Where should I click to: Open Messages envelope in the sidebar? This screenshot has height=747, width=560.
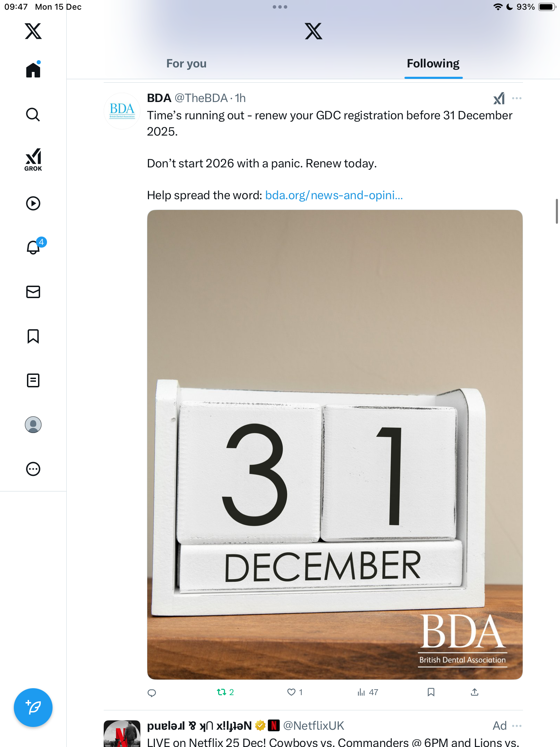point(33,292)
